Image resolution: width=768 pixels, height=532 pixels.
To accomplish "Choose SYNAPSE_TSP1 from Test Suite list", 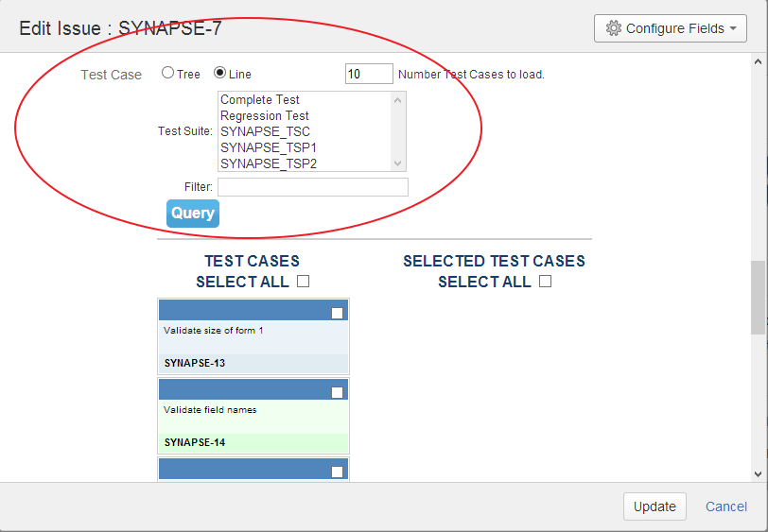I will point(269,147).
